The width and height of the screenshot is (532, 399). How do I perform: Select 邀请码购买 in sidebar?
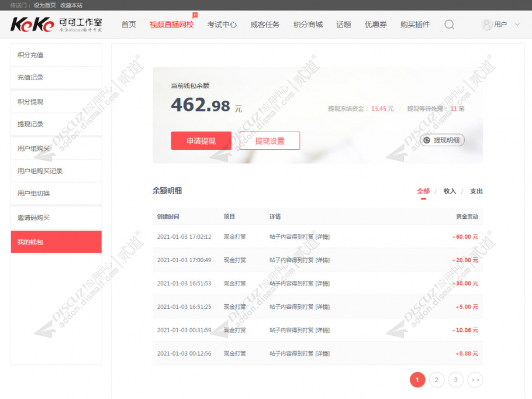point(56,218)
